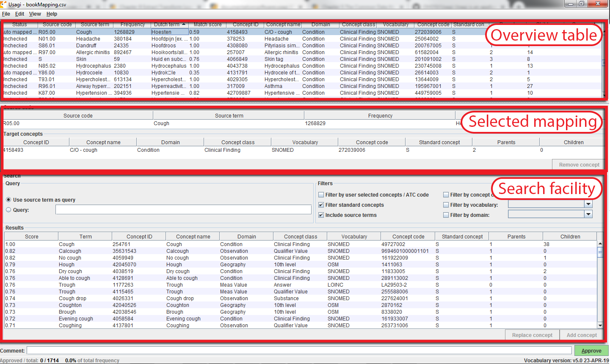Select source code Y86.00 Hydrocoele row

coord(301,73)
